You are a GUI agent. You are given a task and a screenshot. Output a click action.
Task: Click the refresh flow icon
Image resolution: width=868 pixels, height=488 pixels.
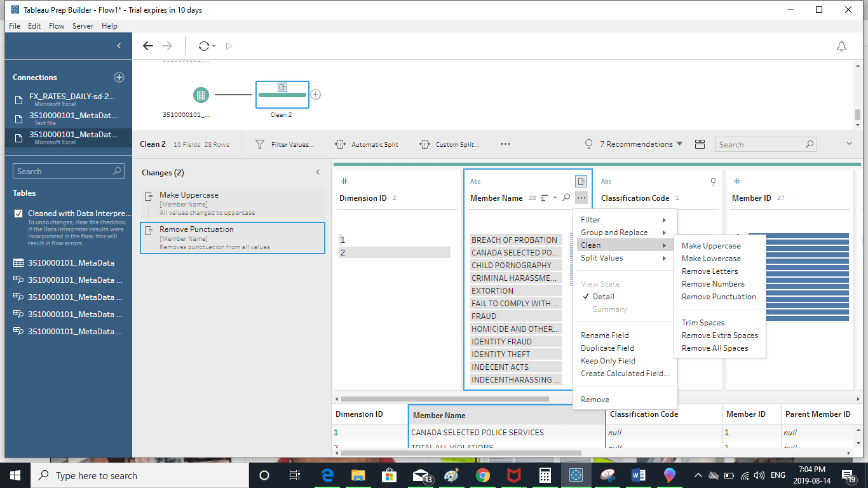[204, 46]
